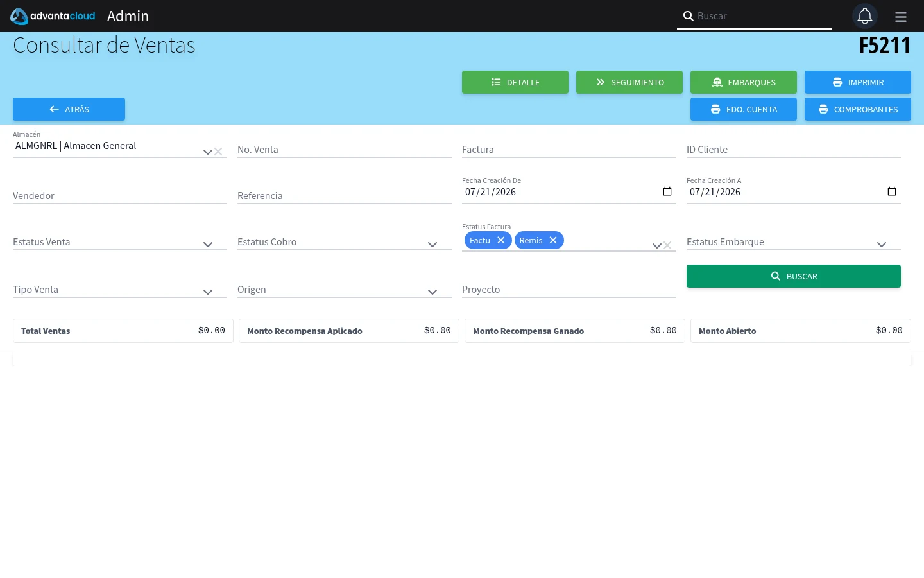Viewport: 924px width, 578px height.
Task: Click the SEGUIMIENTO button
Action: 629,82
